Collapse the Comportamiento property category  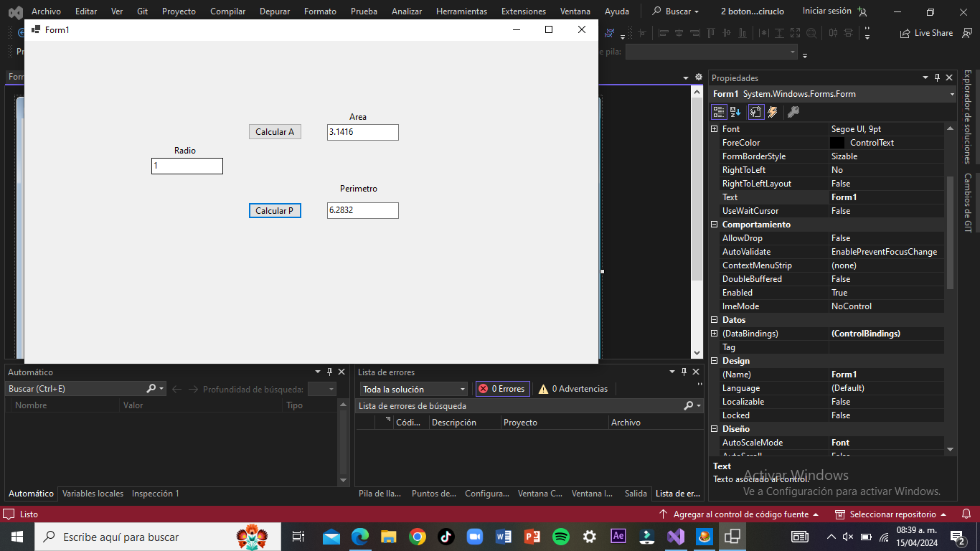[x=715, y=225]
